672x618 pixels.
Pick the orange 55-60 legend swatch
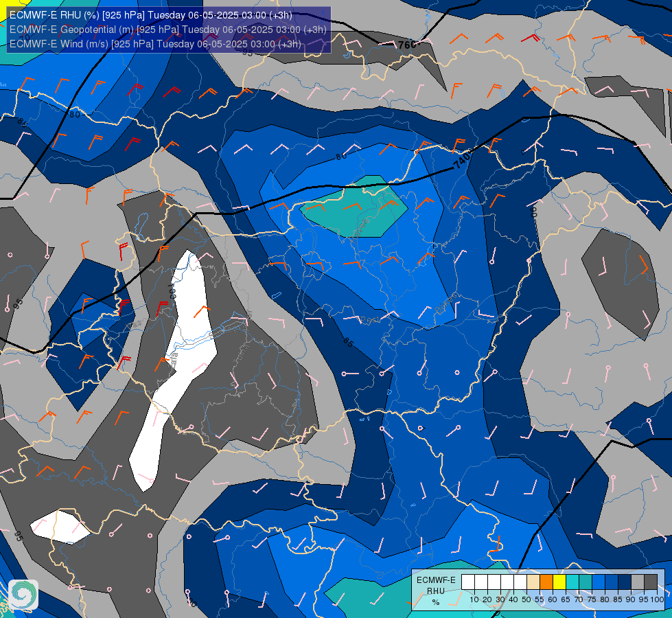click(x=546, y=582)
